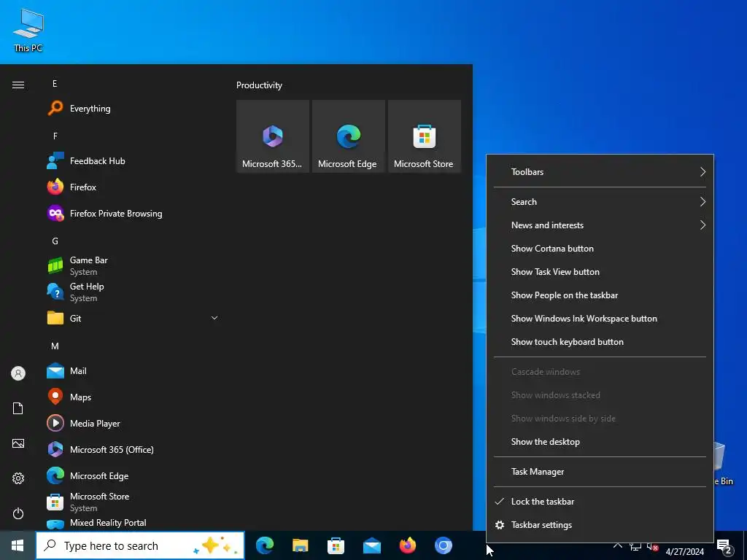
Task: Open Get Help app
Action: coord(132,292)
